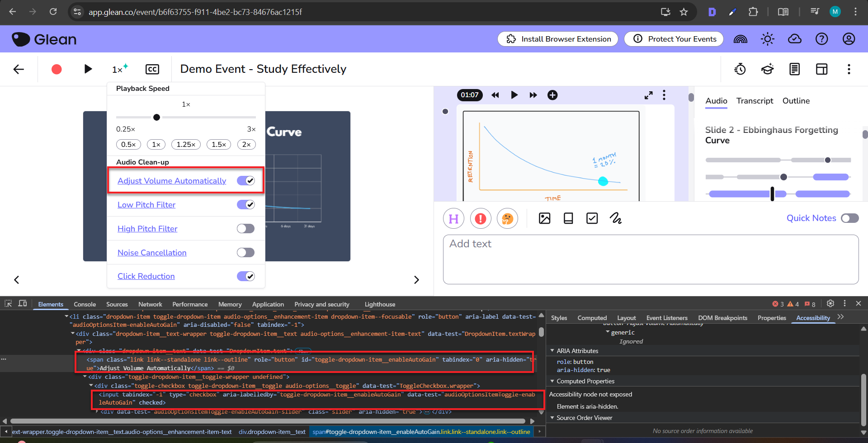868x443 pixels.
Task: Switch theme with the sun icon
Action: (x=767, y=39)
